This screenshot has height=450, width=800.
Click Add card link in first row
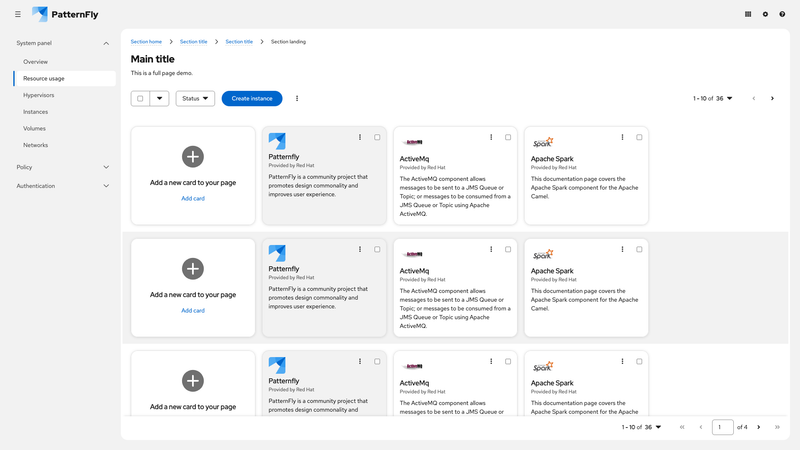tap(193, 198)
